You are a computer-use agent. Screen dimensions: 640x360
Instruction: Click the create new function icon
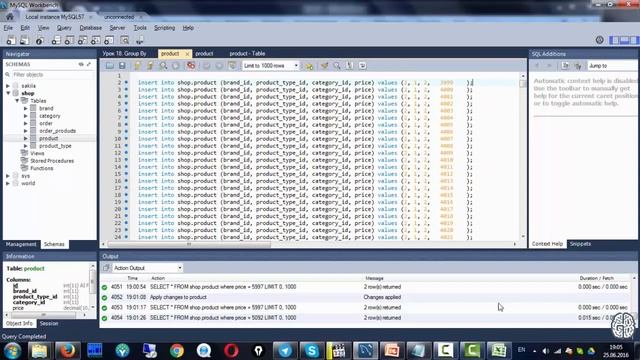tap(109, 40)
